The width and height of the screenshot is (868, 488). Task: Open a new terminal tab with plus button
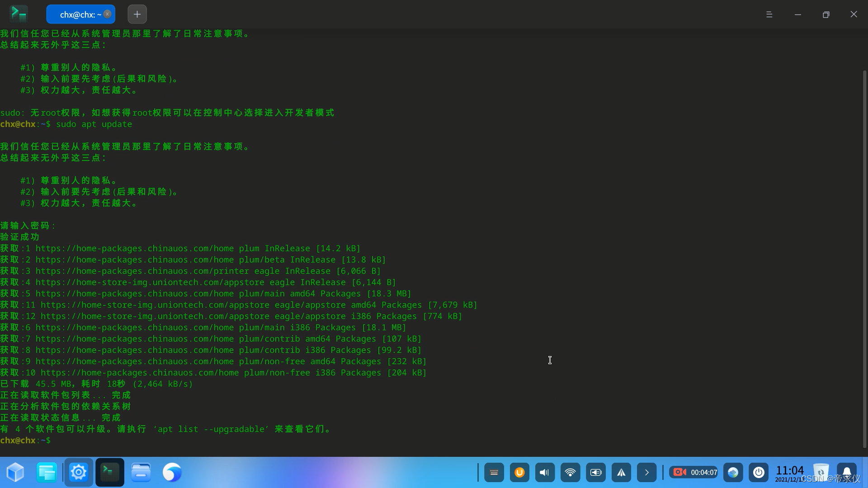137,14
